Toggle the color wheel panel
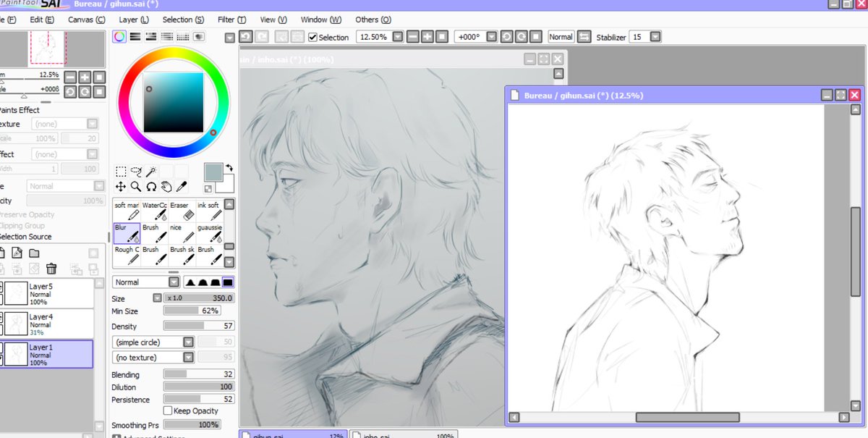 tap(120, 37)
